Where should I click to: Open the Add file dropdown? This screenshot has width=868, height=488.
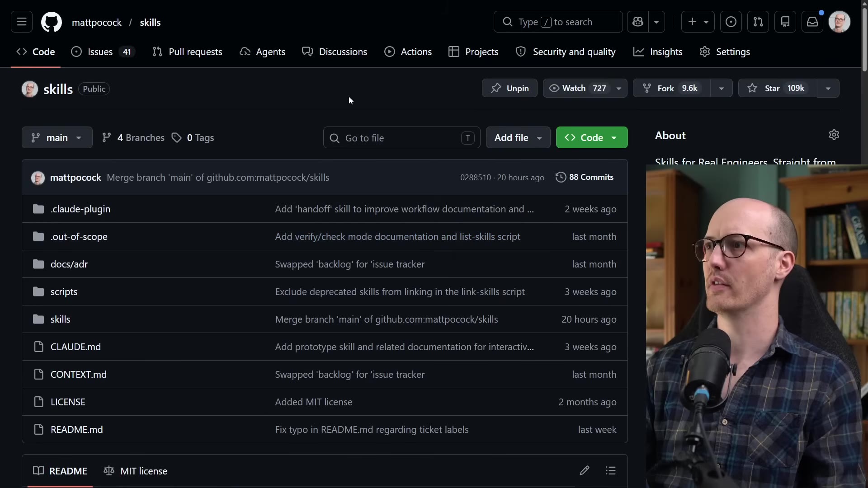pyautogui.click(x=518, y=137)
